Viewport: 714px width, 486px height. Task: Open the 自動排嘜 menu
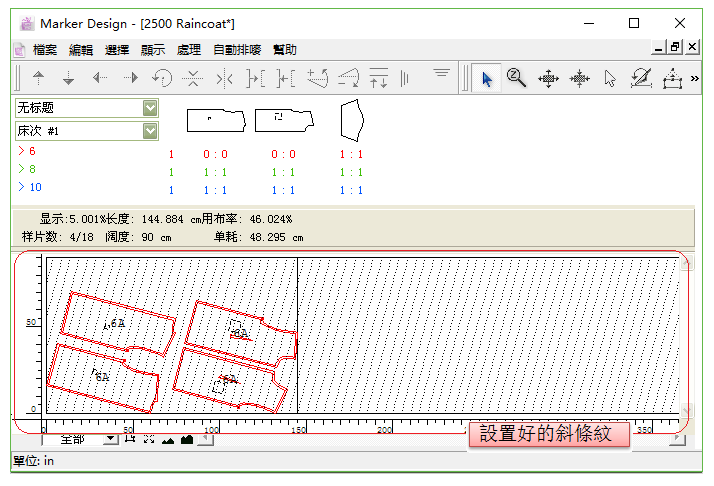pyautogui.click(x=237, y=50)
